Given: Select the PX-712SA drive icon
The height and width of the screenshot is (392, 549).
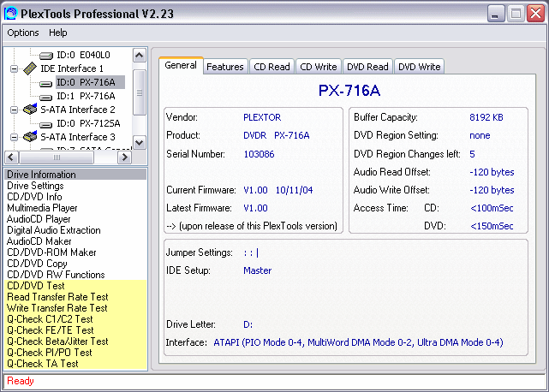Looking at the screenshot, I should point(45,123).
